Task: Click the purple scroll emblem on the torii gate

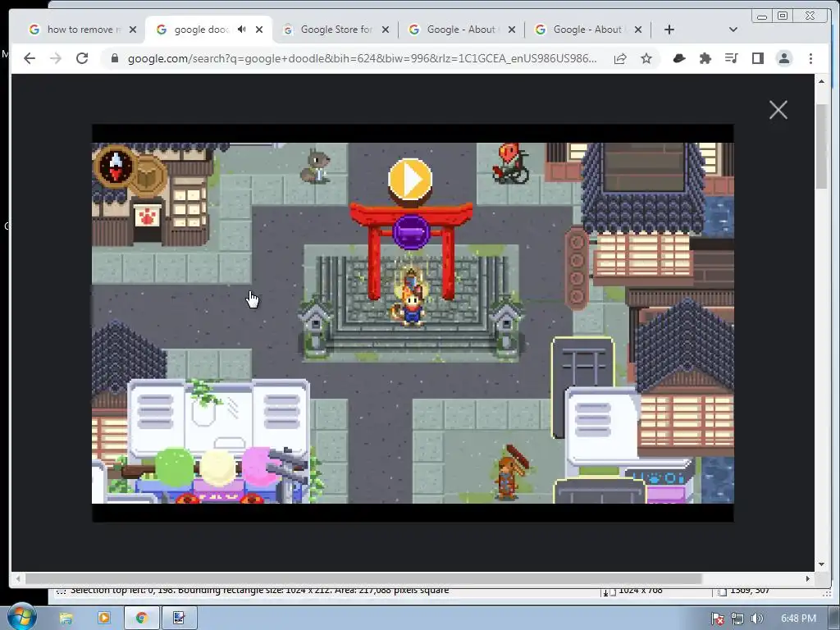Action: pos(411,232)
